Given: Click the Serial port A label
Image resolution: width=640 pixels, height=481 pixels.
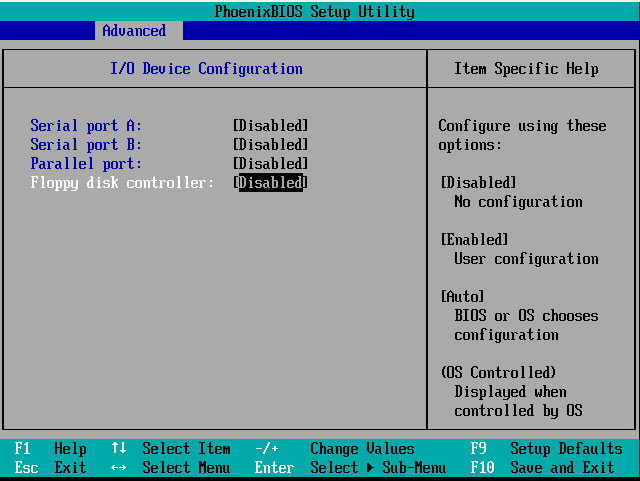Looking at the screenshot, I should (86, 125).
